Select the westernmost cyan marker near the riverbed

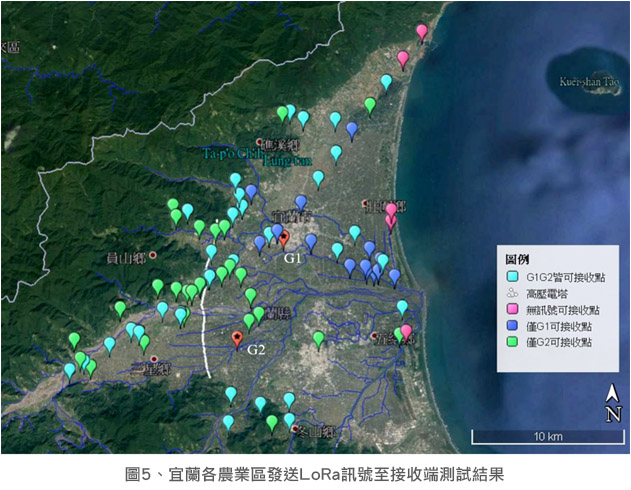[70, 373]
